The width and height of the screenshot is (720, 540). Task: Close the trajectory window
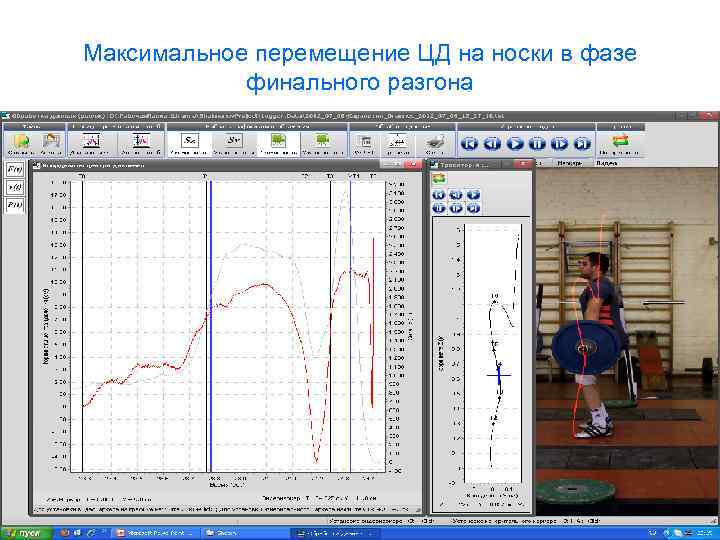click(523, 164)
